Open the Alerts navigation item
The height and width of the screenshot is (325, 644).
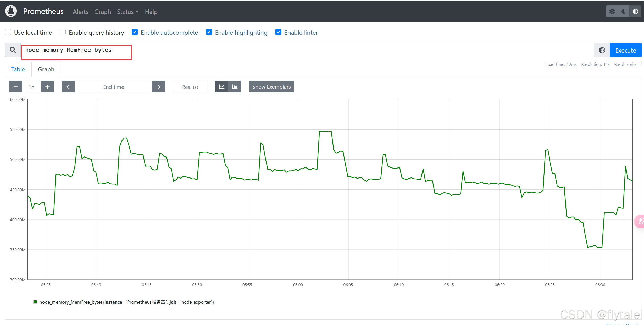tap(81, 12)
